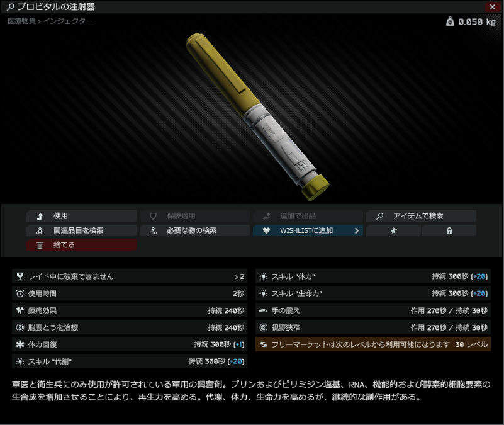Click 持続 240秒 in the 脳震とうを治療 row

pos(226,327)
